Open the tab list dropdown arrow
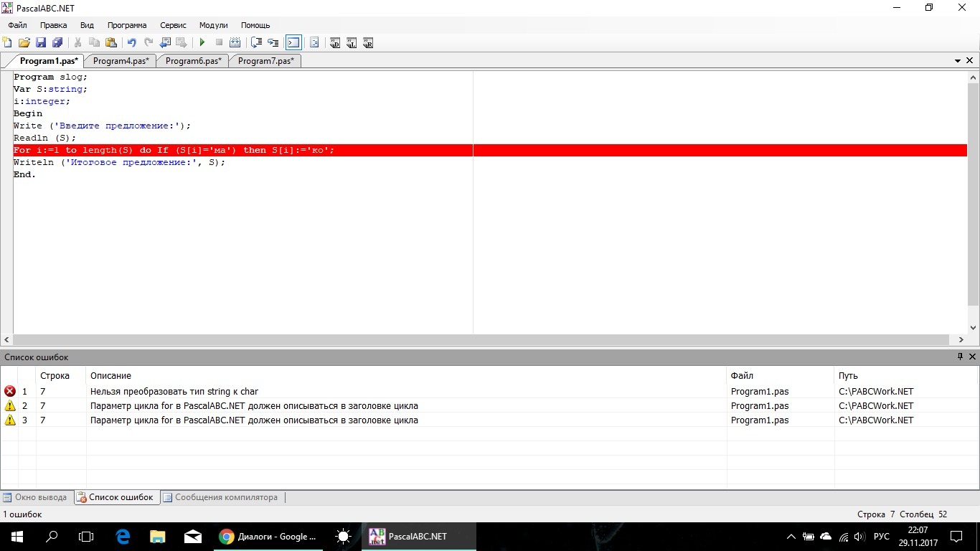Screen dimensions: 980x551 (x=958, y=61)
